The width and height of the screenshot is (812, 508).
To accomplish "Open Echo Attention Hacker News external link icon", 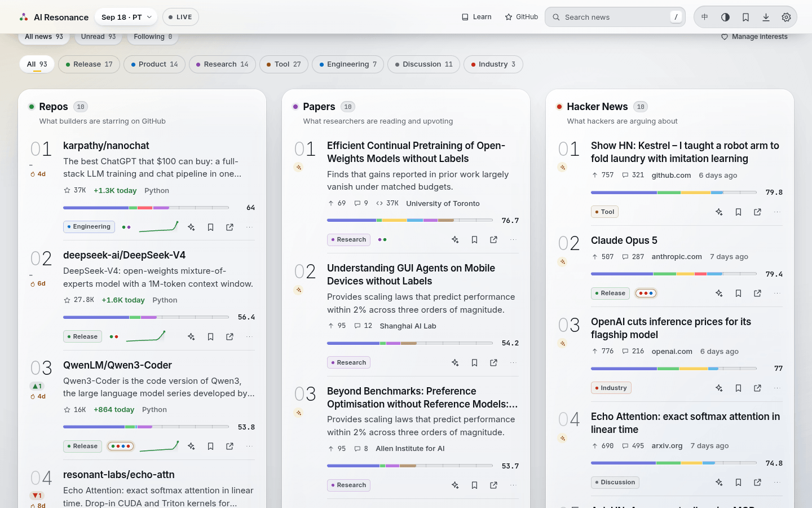I will (x=757, y=482).
